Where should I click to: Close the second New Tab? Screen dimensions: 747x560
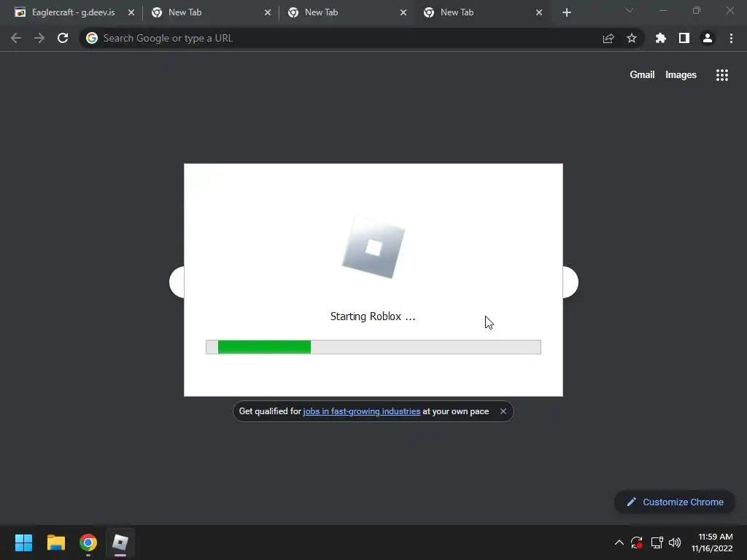pos(267,13)
